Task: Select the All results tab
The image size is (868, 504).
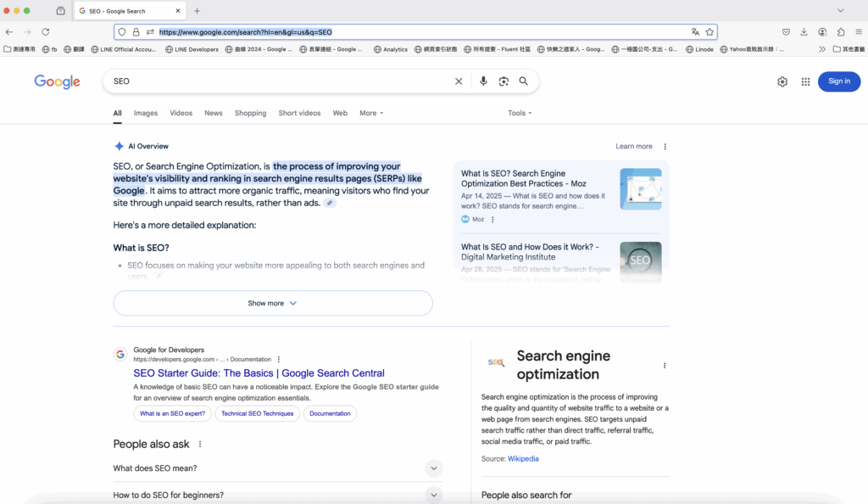Action: (x=117, y=113)
